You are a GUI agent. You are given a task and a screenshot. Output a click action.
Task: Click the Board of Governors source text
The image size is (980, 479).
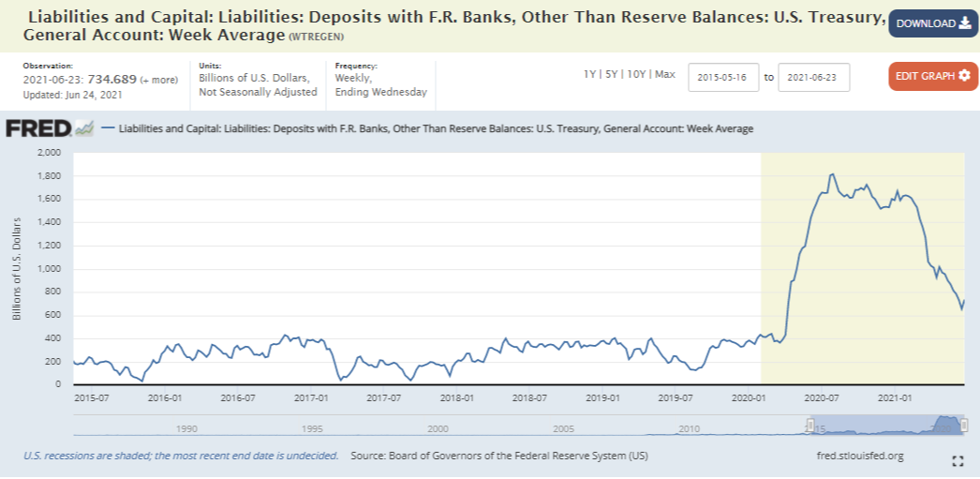pos(499,456)
